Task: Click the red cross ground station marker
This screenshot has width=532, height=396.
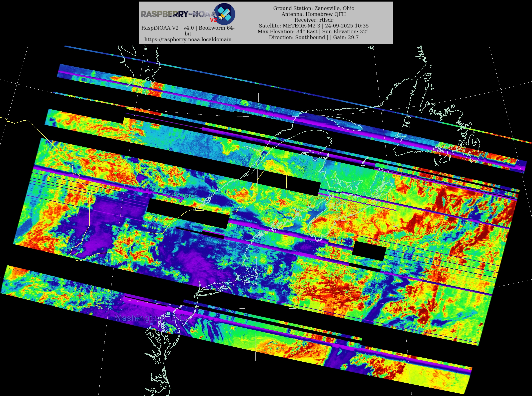Action: pyautogui.click(x=80, y=296)
